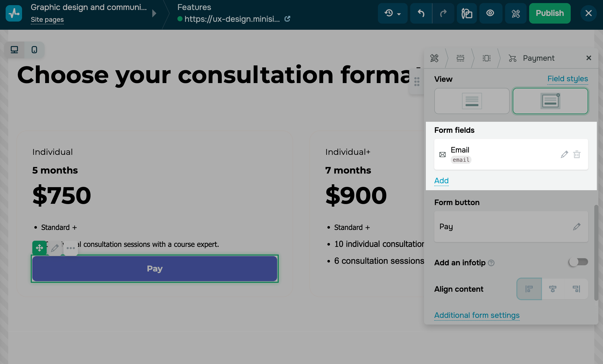Delete the Email form field
The height and width of the screenshot is (364, 603).
(x=577, y=154)
